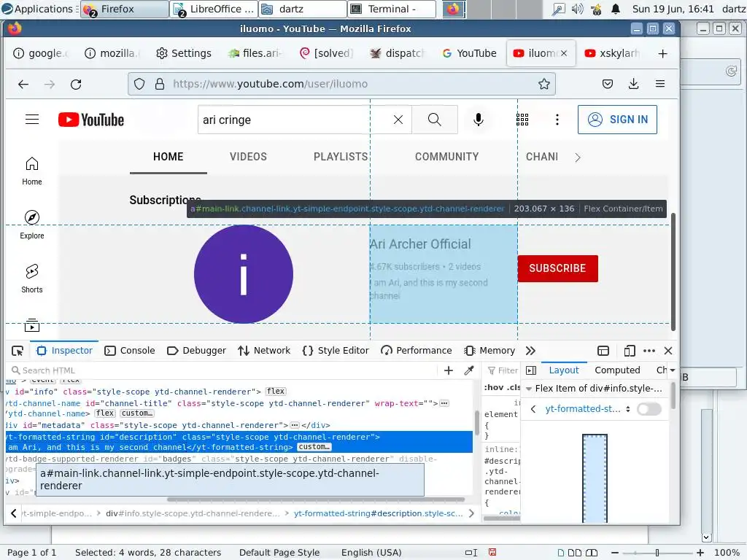Screen dimensions: 747x560
Task: Bookmark this page with the star icon
Action: (544, 85)
